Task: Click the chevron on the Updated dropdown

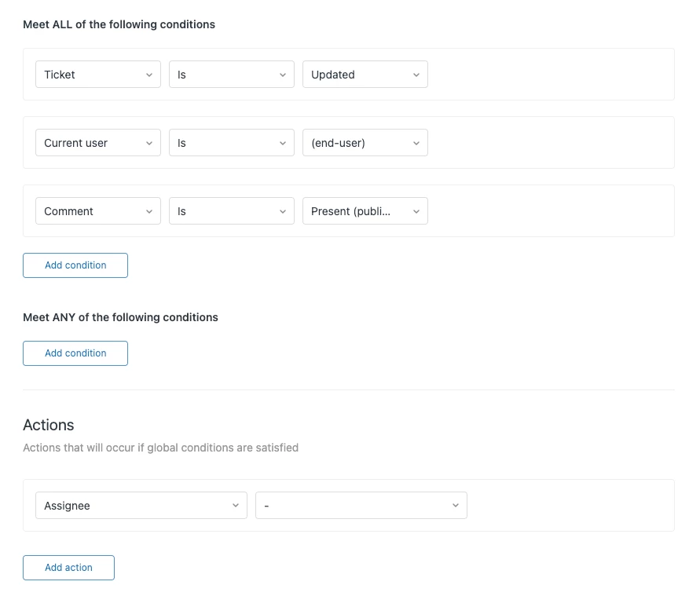Action: [416, 75]
